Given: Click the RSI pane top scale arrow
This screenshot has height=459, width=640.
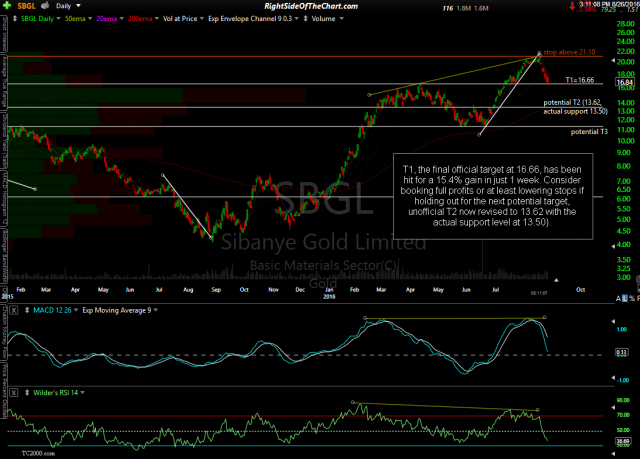Looking at the screenshot, I should (613, 408).
